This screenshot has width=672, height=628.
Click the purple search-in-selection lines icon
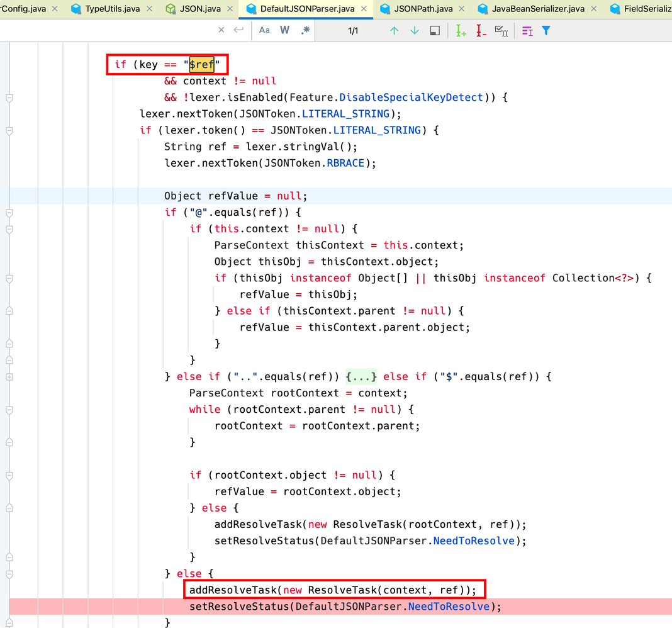[x=527, y=31]
